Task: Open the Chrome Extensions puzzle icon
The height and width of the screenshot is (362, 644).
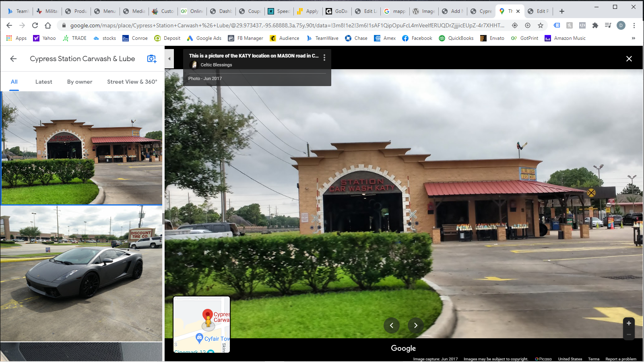Action: (595, 25)
